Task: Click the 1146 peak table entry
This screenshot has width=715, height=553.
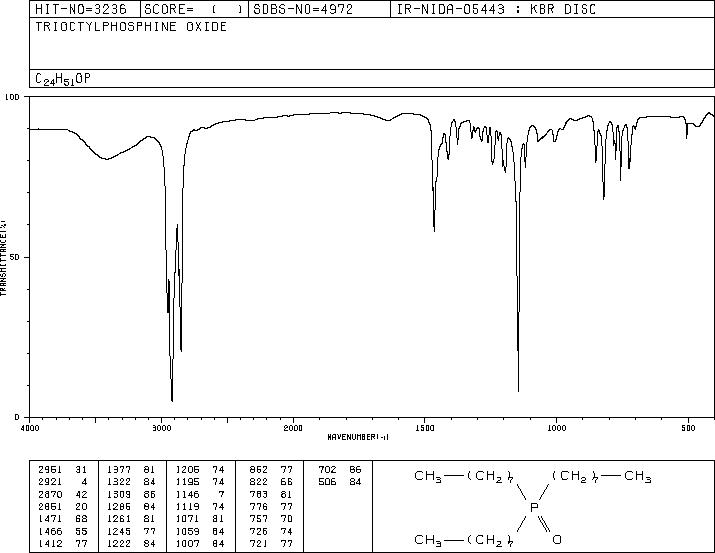Action: click(x=187, y=494)
